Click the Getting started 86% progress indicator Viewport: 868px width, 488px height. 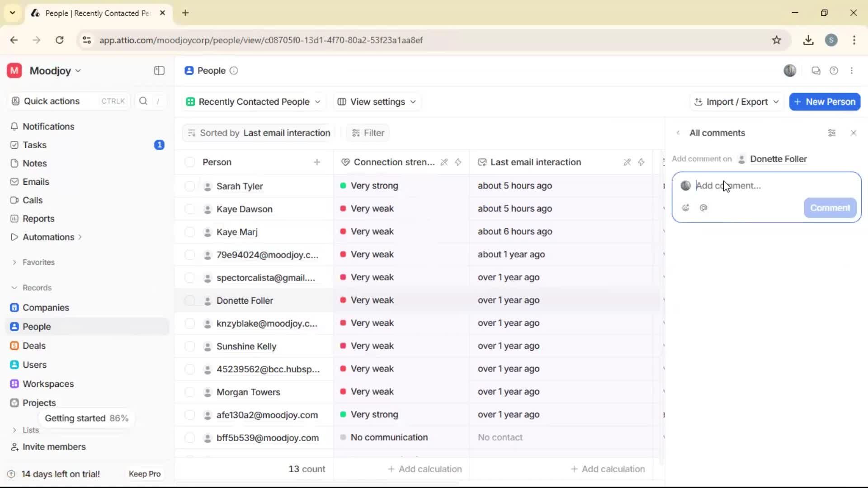click(87, 418)
